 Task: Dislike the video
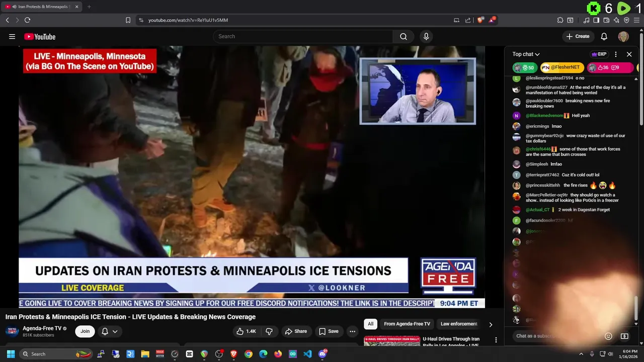point(269,331)
